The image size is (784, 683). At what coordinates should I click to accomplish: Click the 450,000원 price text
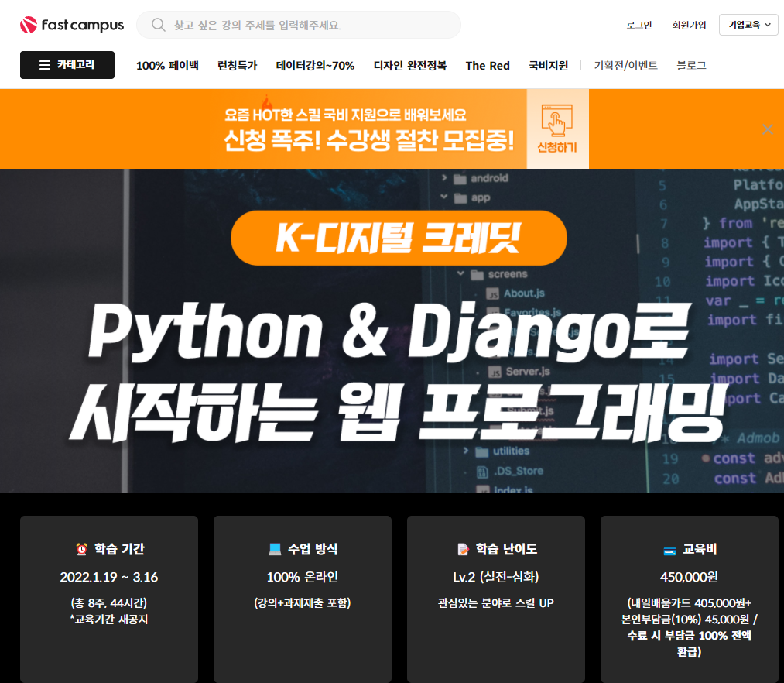[x=689, y=577]
